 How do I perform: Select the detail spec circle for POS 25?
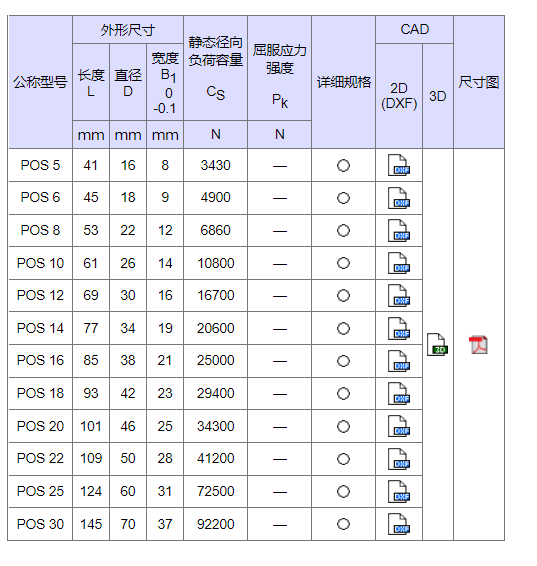coord(343,491)
